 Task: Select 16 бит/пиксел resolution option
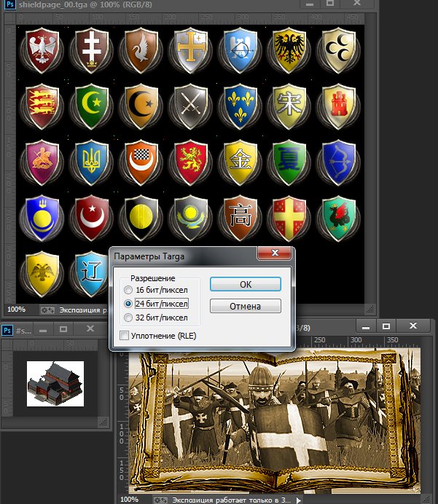pyautogui.click(x=128, y=290)
